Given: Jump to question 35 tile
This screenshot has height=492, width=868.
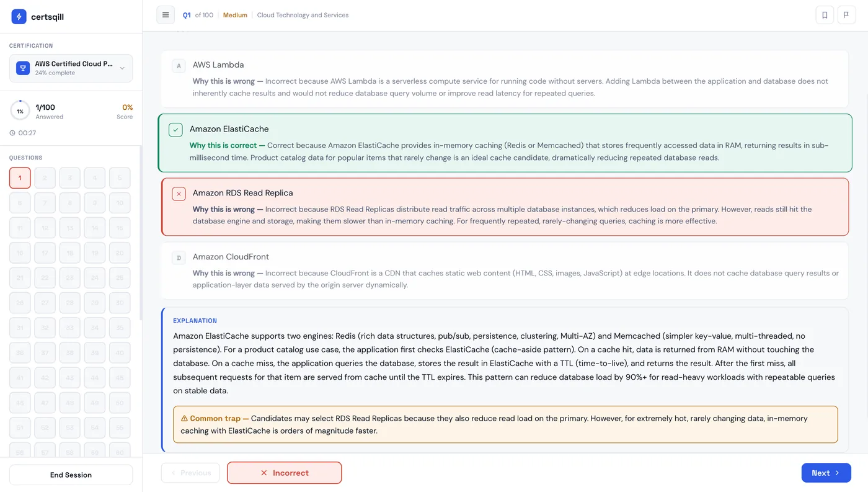Looking at the screenshot, I should [x=120, y=328].
